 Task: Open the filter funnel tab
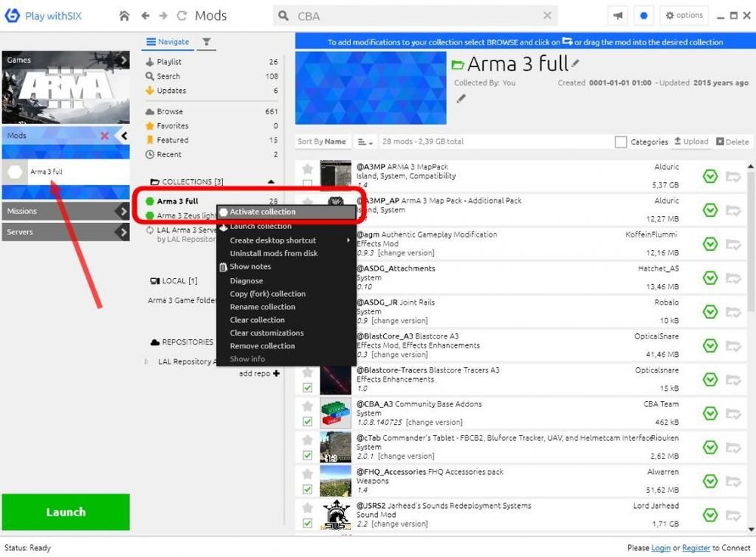point(206,42)
